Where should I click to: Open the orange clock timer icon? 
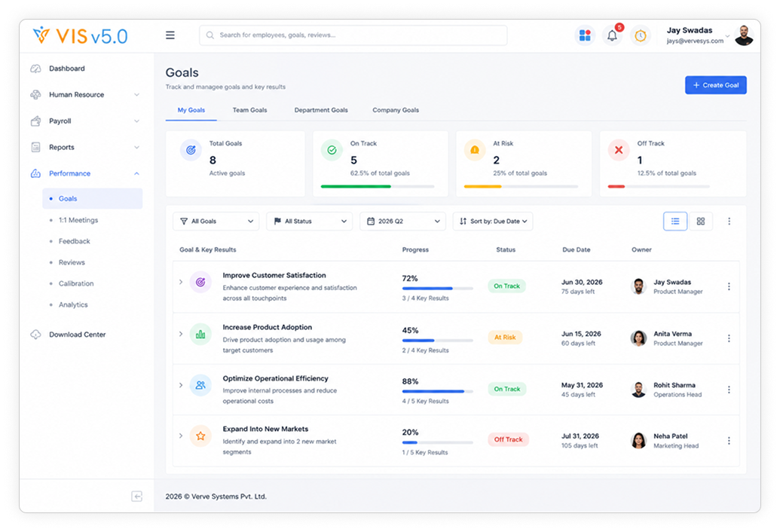click(641, 35)
